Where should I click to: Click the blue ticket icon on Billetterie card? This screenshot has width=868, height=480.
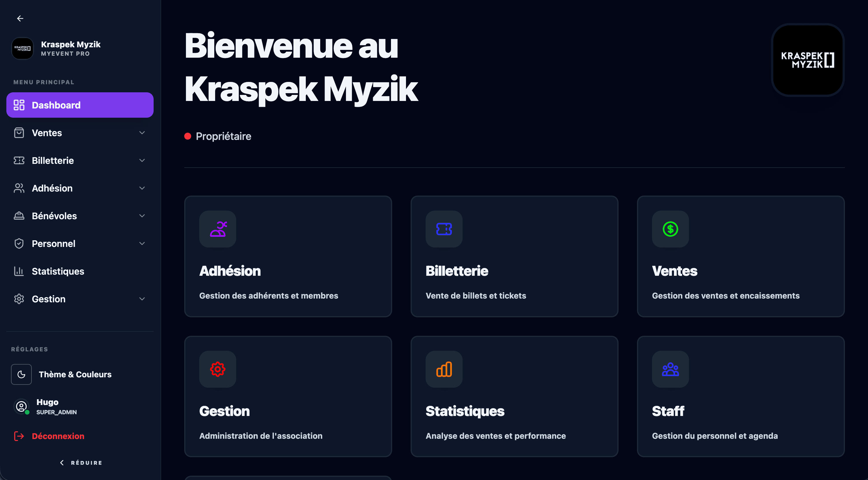pos(444,229)
